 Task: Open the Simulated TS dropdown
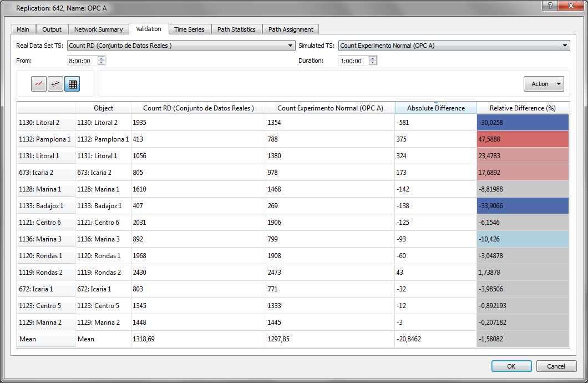(565, 46)
